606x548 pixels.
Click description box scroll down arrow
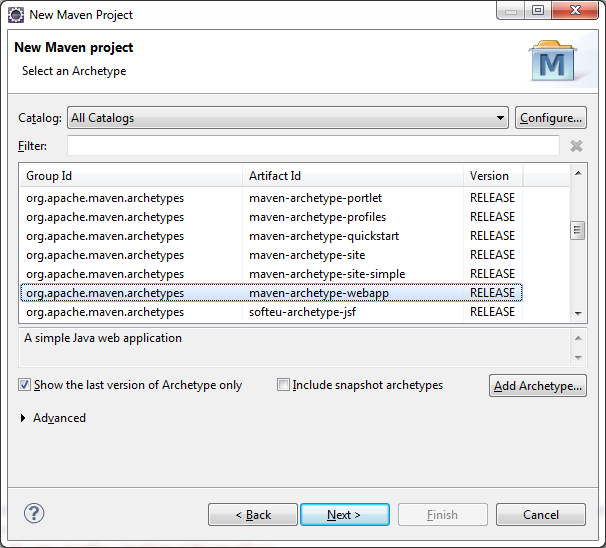click(x=578, y=357)
